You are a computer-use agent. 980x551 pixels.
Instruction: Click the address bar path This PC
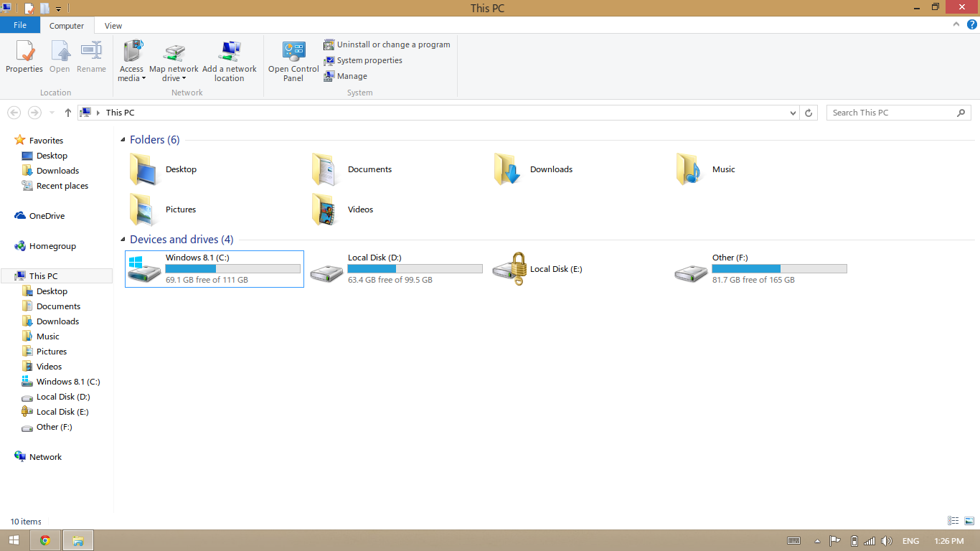(120, 113)
